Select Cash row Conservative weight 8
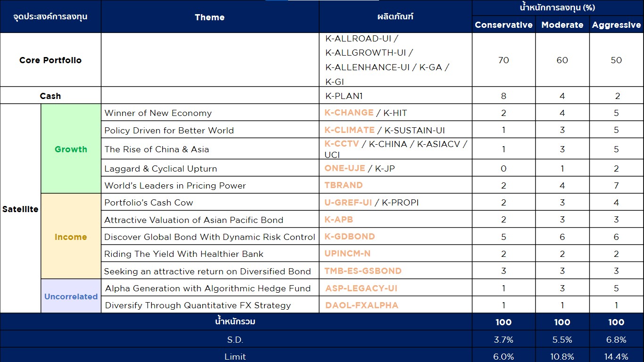This screenshot has height=362, width=644. click(x=504, y=96)
